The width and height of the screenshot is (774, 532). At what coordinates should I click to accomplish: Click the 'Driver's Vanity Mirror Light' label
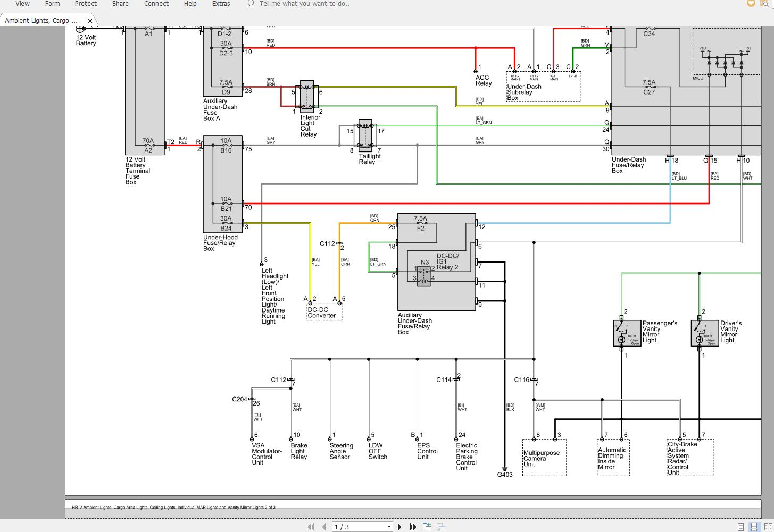coord(731,332)
